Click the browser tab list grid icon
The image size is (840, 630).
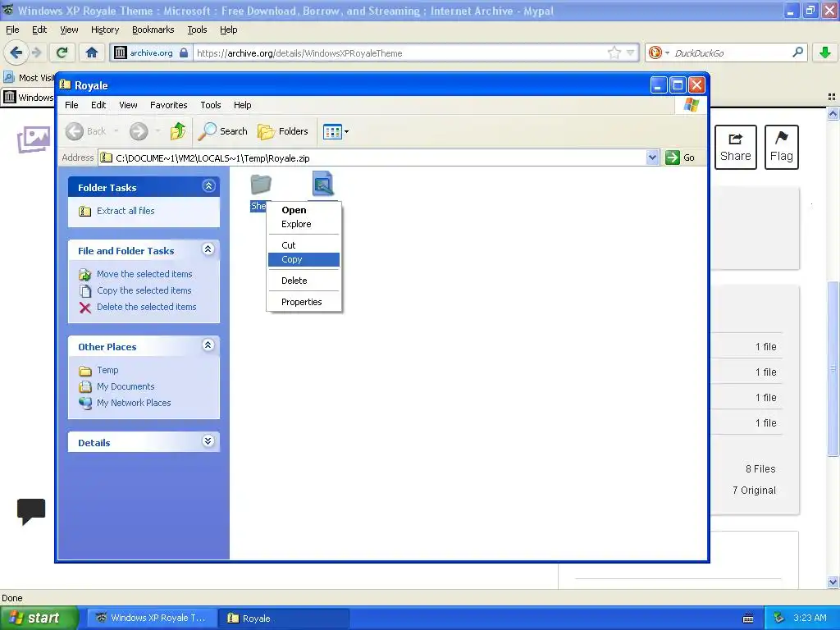[832, 97]
